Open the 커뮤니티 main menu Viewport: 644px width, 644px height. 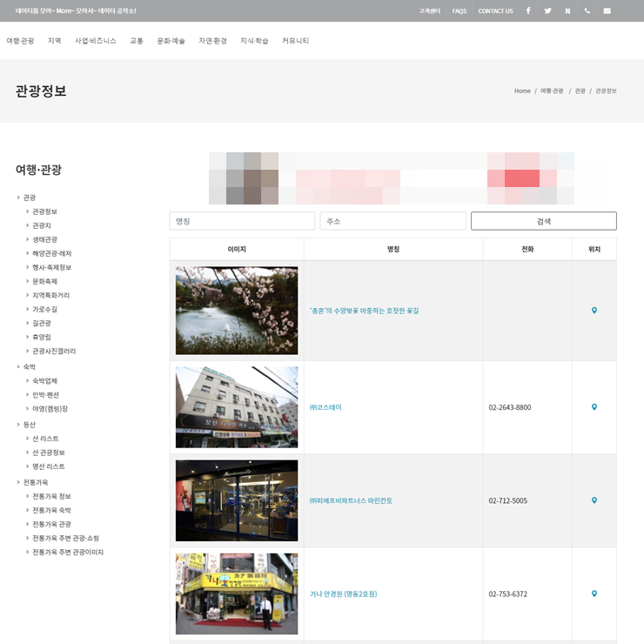(295, 41)
